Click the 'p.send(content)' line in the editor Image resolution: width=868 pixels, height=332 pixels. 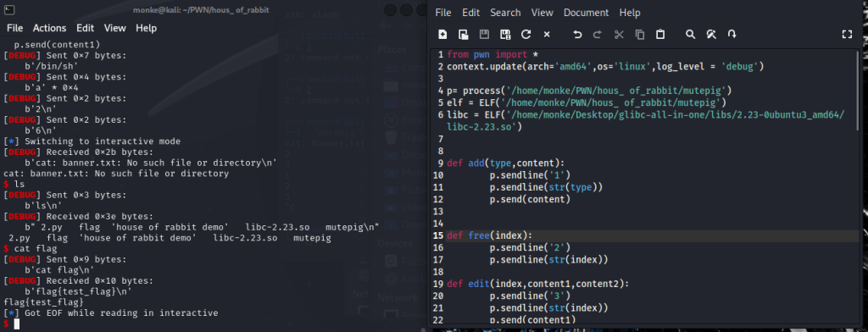click(530, 199)
